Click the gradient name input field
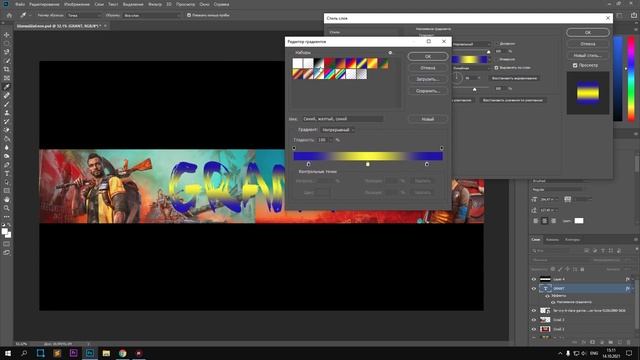640x360 pixels. 342,119
